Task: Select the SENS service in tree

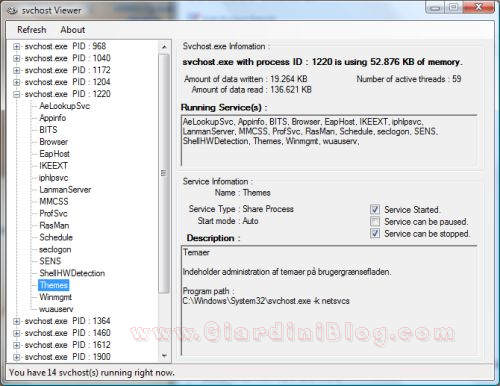Action: (50, 261)
